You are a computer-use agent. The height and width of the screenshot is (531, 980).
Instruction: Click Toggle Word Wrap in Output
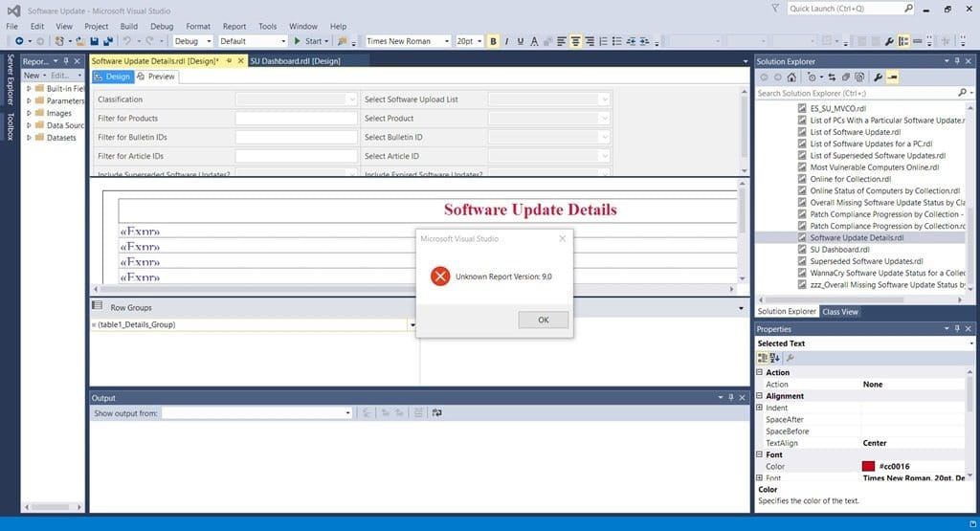coord(436,413)
